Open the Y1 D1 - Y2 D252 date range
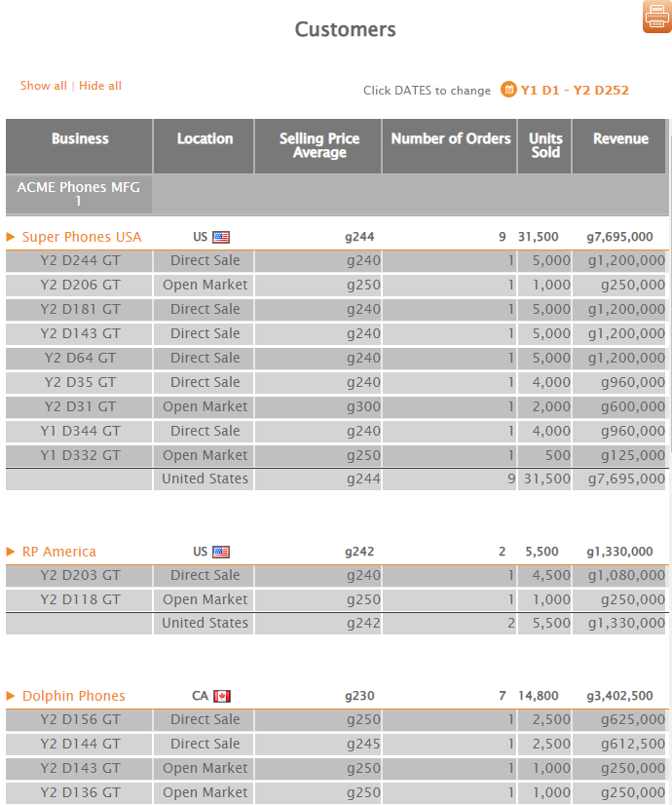Viewport: 672px width, 805px height. 575,91
